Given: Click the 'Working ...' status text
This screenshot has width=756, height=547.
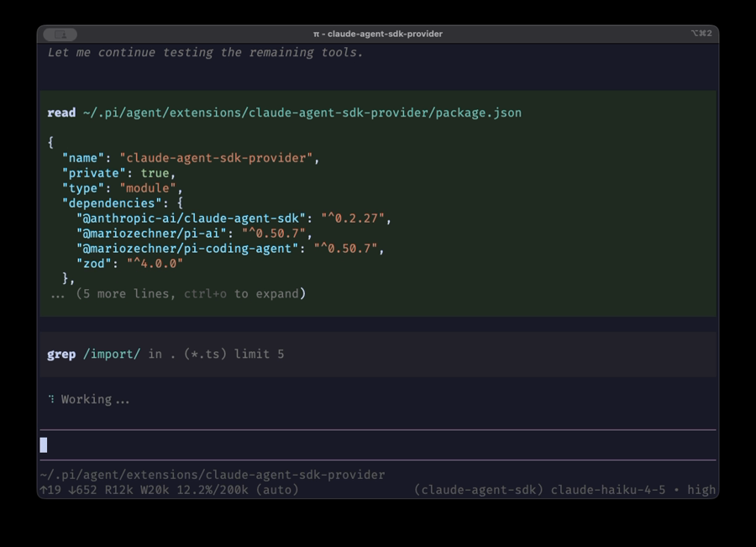Looking at the screenshot, I should click(x=95, y=399).
